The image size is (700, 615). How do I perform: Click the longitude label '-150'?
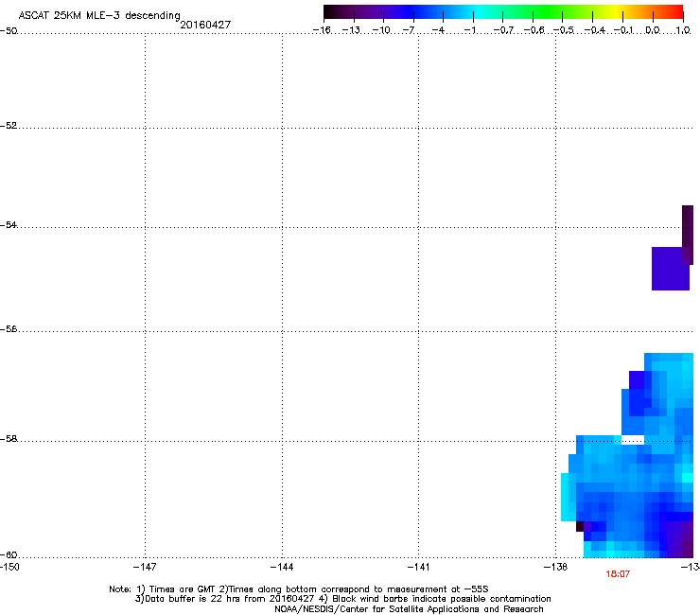(x=9, y=567)
